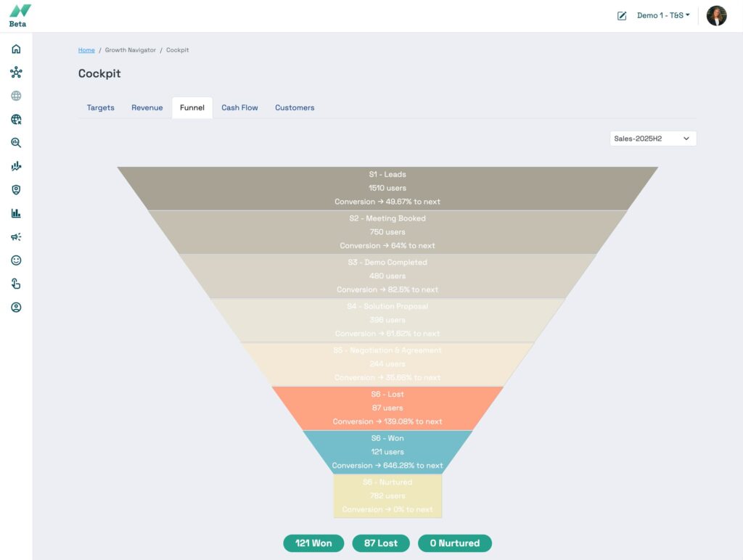Click the orange S6 - Lost funnel segment
Screen dimensions: 743x560
click(x=387, y=408)
